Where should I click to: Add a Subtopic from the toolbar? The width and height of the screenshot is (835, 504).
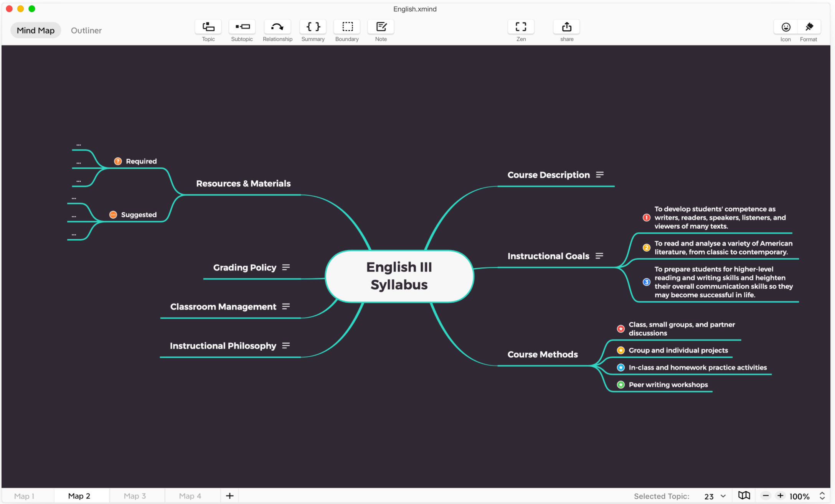[242, 27]
